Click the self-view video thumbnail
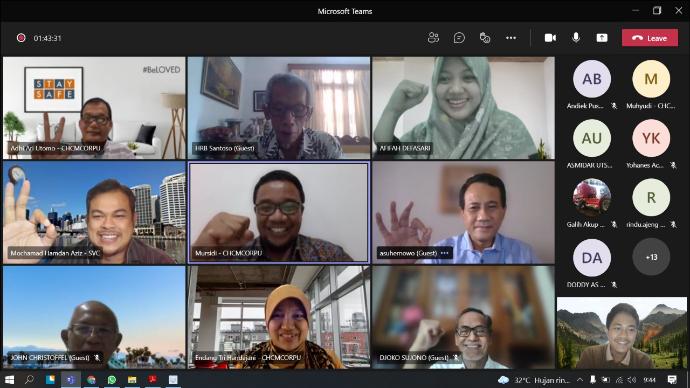Screen dimensions: 690x388 pos(621,333)
